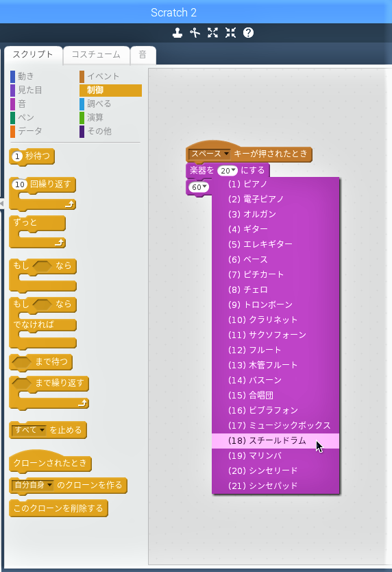Click the Grow sprite icon
The image size is (392, 572).
(212, 33)
